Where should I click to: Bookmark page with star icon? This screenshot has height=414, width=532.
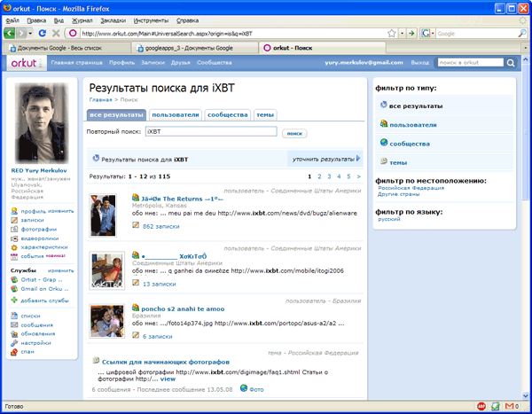(392, 34)
